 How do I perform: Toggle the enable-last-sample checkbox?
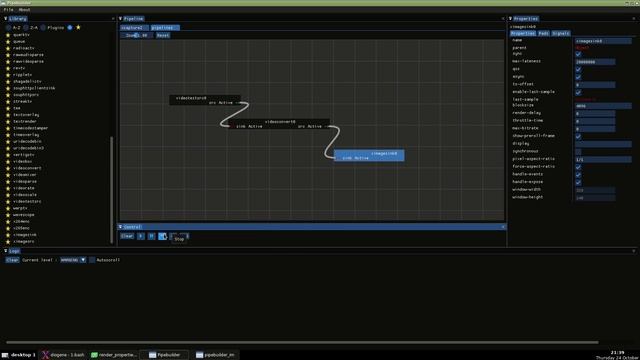[578, 92]
